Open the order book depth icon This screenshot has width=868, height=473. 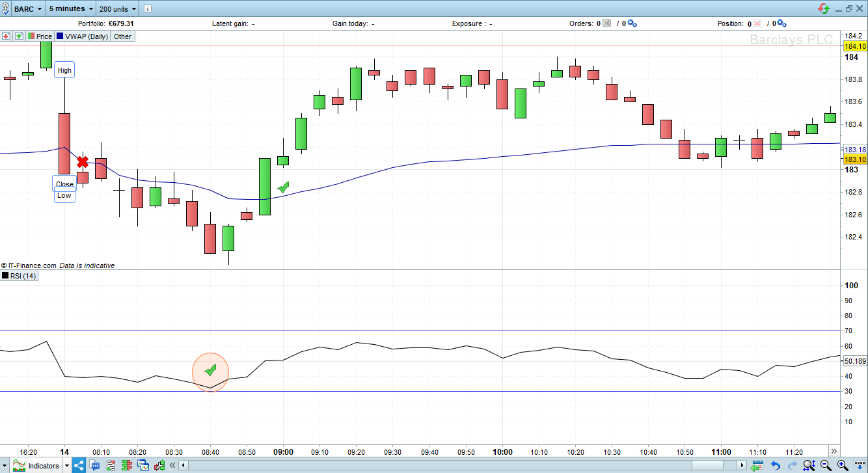(x=126, y=465)
